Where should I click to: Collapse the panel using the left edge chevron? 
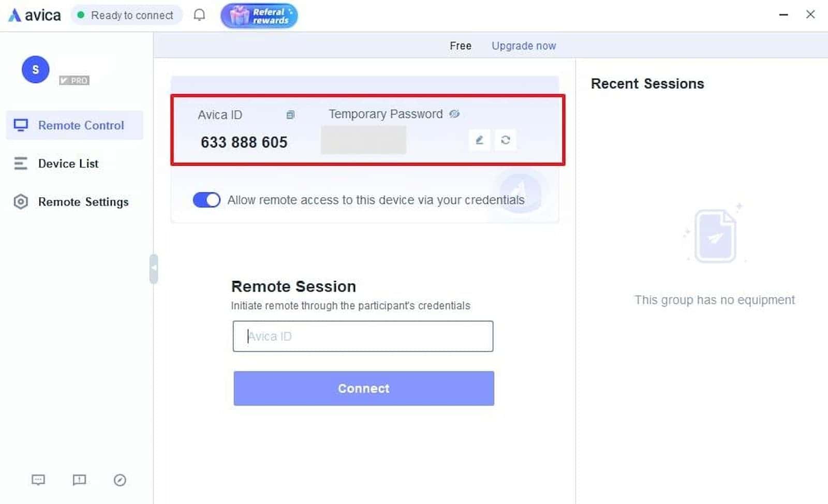click(x=153, y=268)
